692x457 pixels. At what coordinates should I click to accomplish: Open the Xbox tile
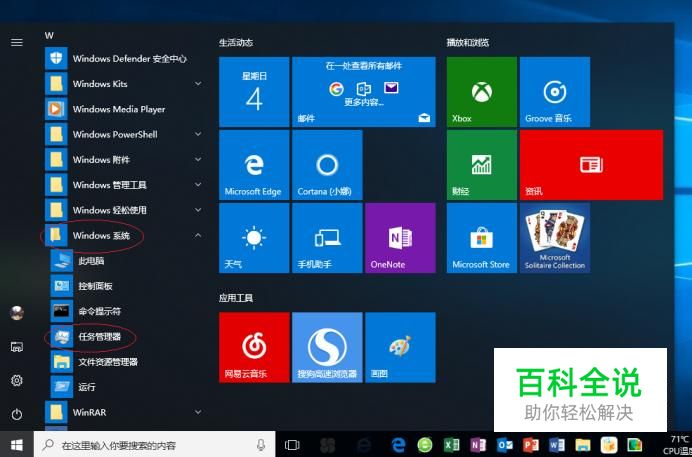481,92
